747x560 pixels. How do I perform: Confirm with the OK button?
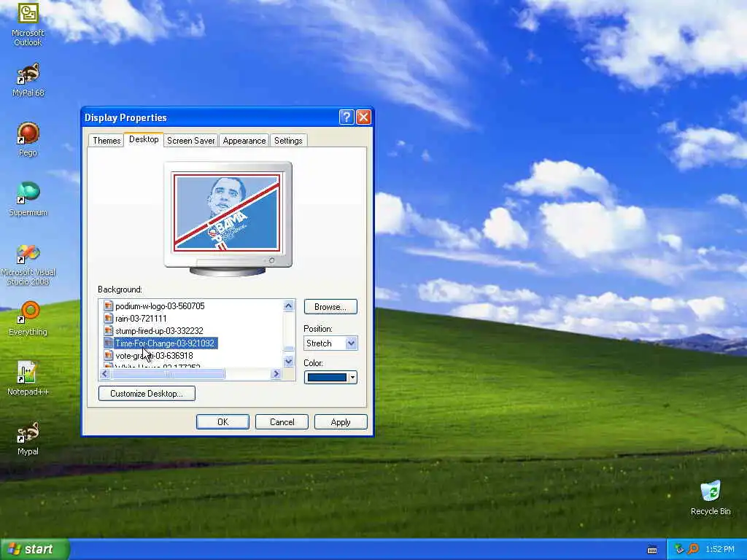(222, 422)
